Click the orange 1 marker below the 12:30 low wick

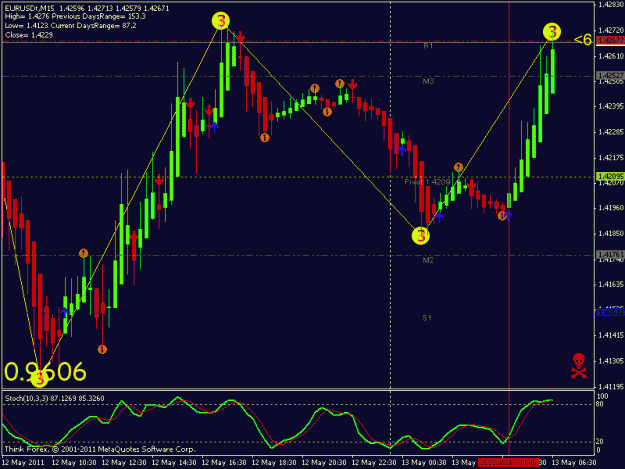click(x=102, y=349)
